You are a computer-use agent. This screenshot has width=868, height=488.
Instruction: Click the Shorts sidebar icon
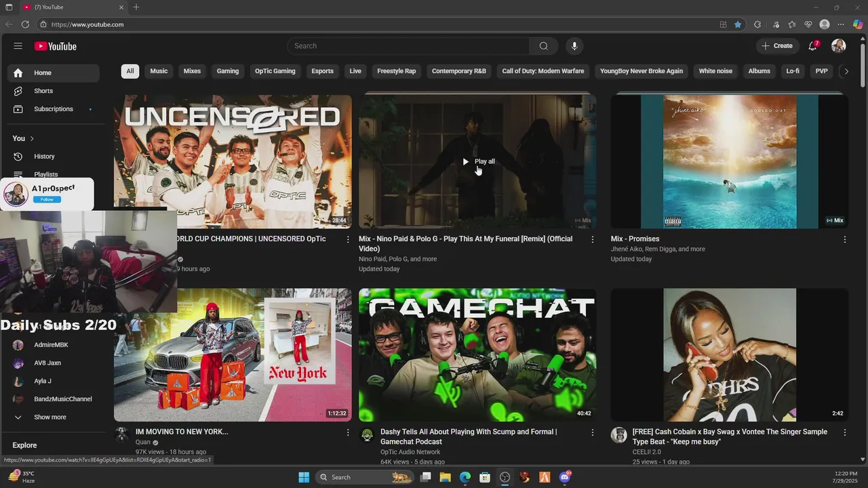click(x=18, y=91)
